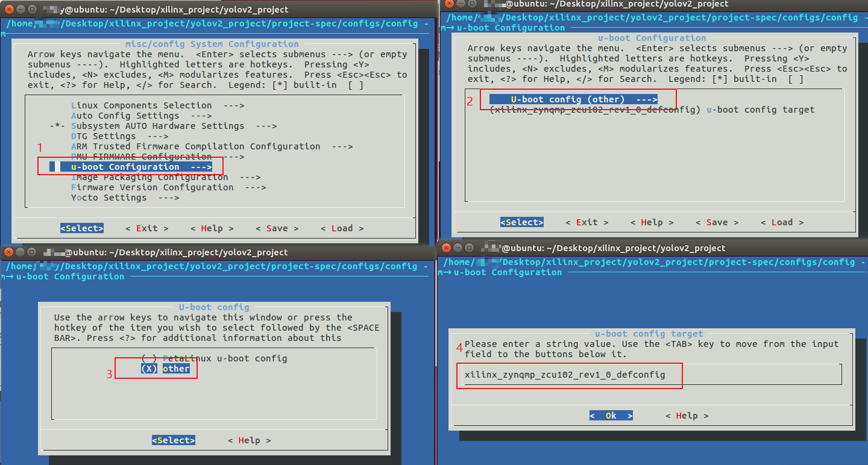Image resolution: width=868 pixels, height=465 pixels.
Task: Click Help button in System Configuration window
Action: tap(212, 228)
